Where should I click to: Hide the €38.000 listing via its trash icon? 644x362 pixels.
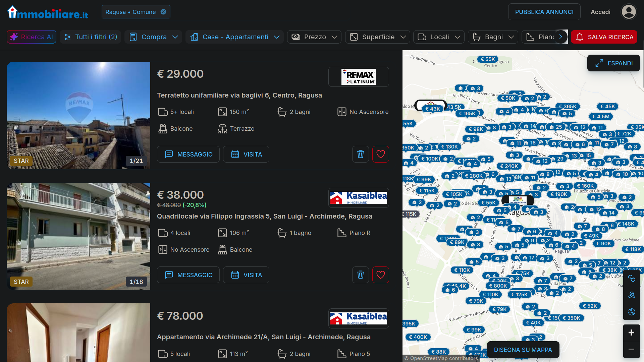click(361, 275)
